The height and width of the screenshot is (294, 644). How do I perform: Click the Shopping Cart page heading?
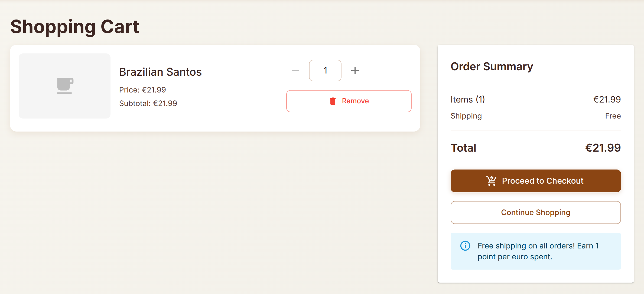click(75, 27)
